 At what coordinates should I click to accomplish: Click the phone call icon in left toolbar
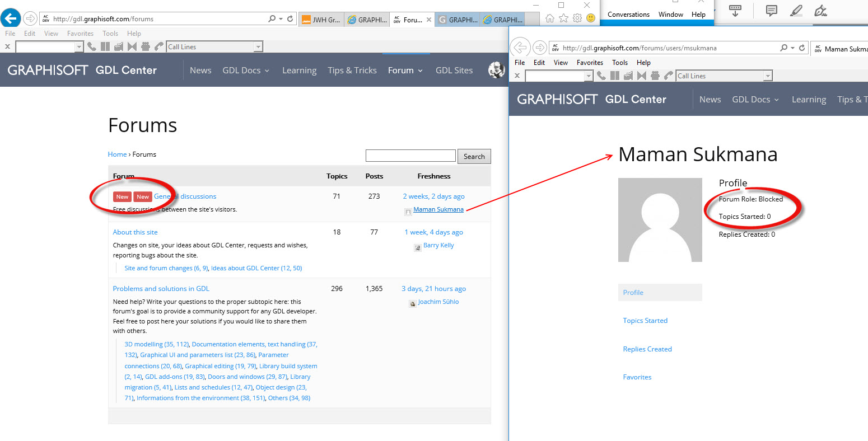click(x=92, y=47)
